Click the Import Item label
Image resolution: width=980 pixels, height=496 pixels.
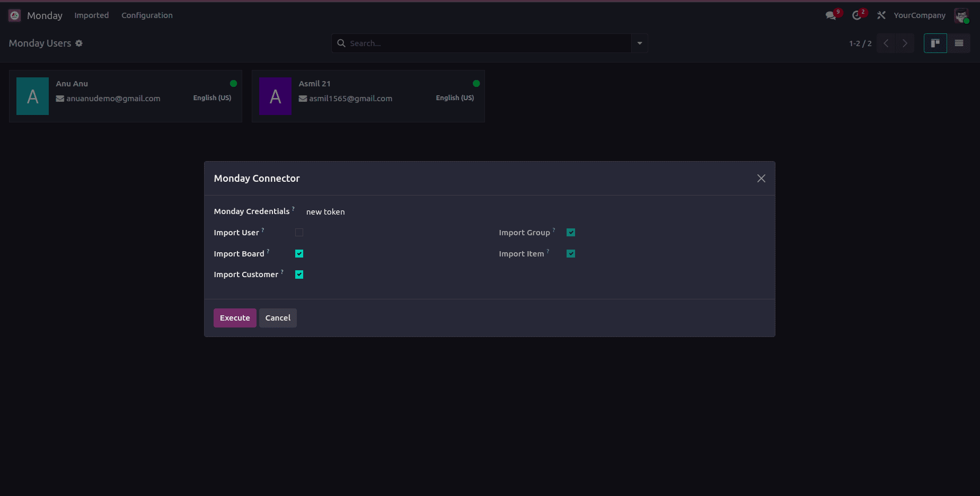click(x=522, y=254)
